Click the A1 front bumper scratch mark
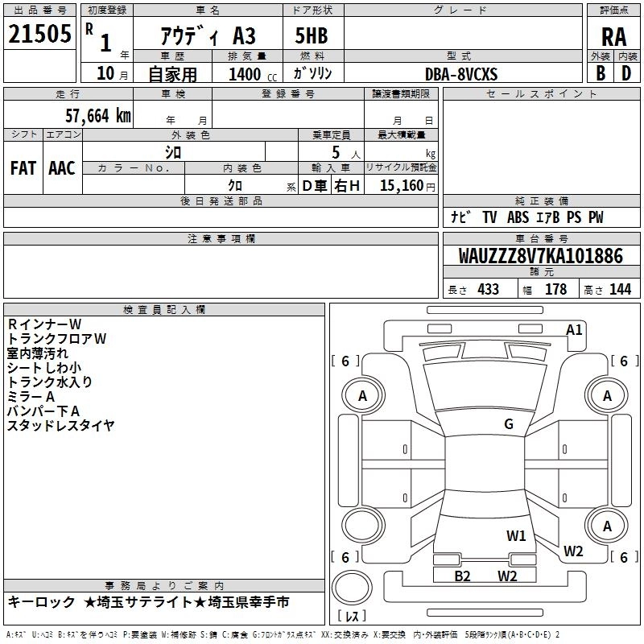The image size is (644, 644). (x=574, y=330)
